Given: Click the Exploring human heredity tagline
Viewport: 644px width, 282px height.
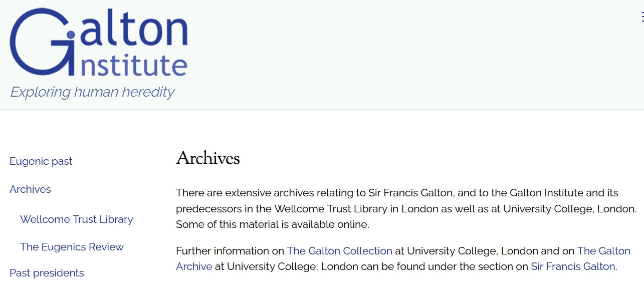Looking at the screenshot, I should tap(92, 92).
